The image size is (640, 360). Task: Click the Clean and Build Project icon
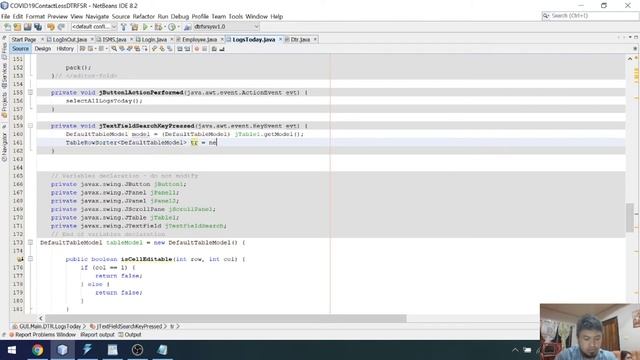pos(134,27)
